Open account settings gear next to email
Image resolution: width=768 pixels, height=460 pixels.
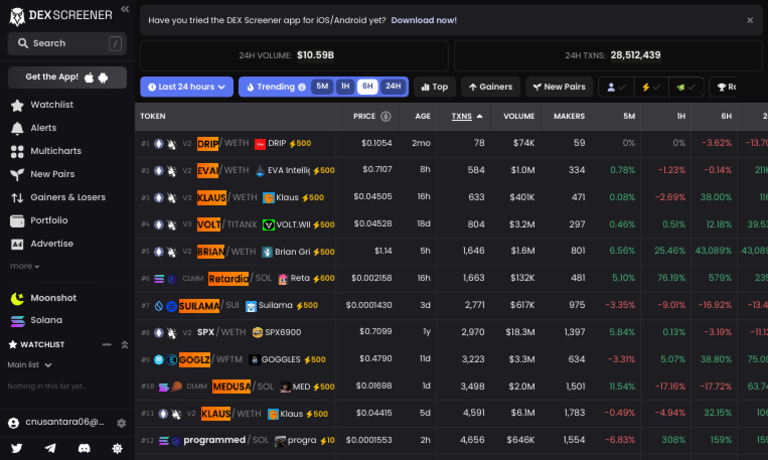pyautogui.click(x=121, y=423)
